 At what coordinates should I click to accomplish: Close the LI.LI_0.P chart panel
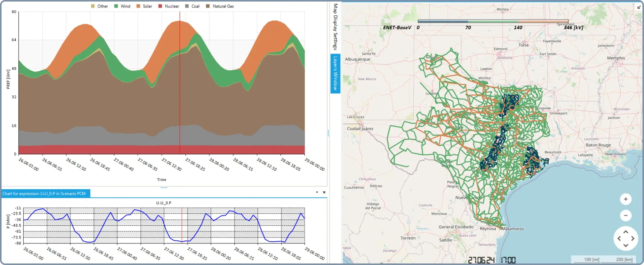324,192
